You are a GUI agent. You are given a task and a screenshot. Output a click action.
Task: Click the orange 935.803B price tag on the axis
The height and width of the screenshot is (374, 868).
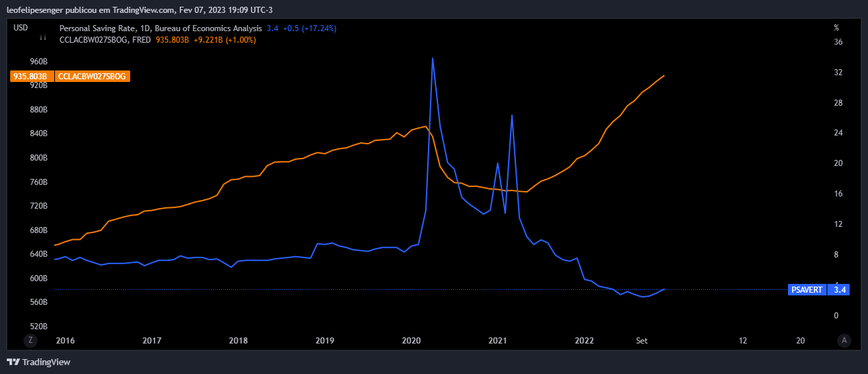click(31, 77)
